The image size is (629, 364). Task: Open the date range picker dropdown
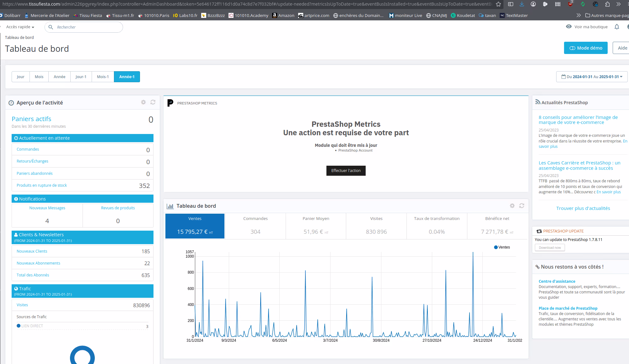pos(592,77)
